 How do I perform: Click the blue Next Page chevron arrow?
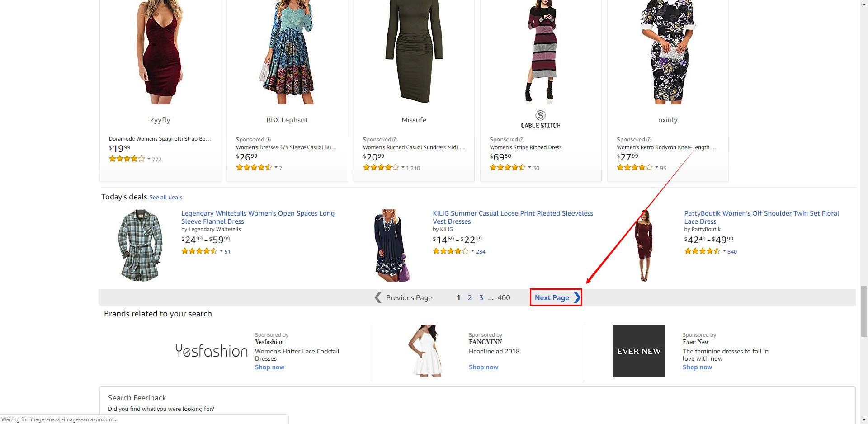point(577,297)
